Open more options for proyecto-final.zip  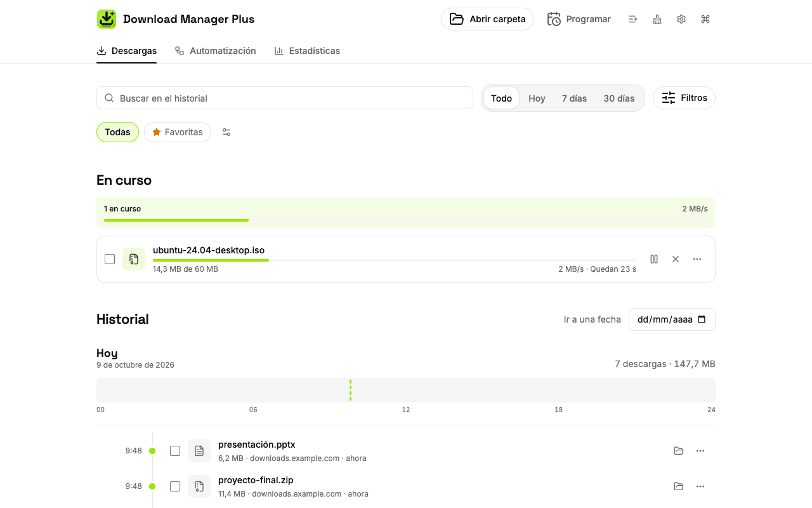(700, 486)
